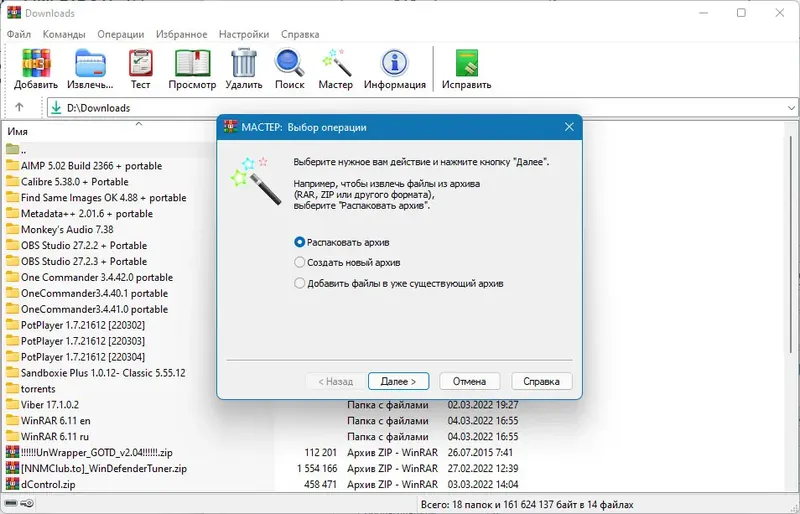Viewport: 800px width, 514px height.
Task: Show archive Информация icon
Action: click(x=394, y=63)
